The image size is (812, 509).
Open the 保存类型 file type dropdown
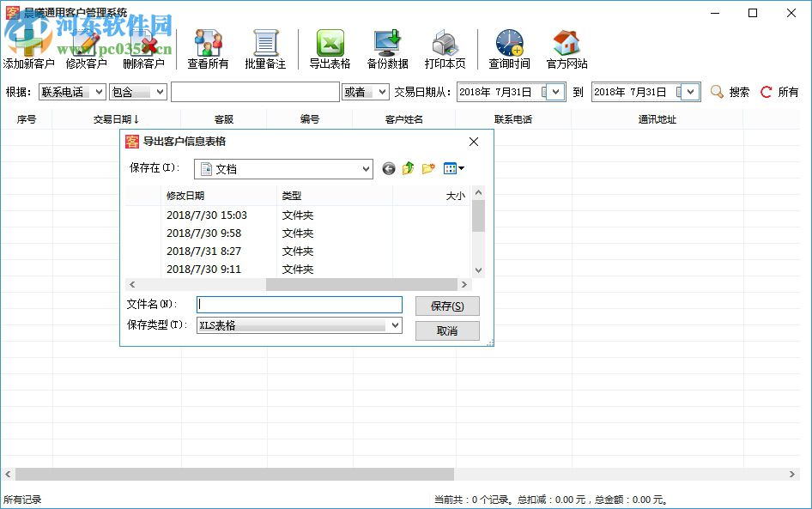click(x=394, y=325)
